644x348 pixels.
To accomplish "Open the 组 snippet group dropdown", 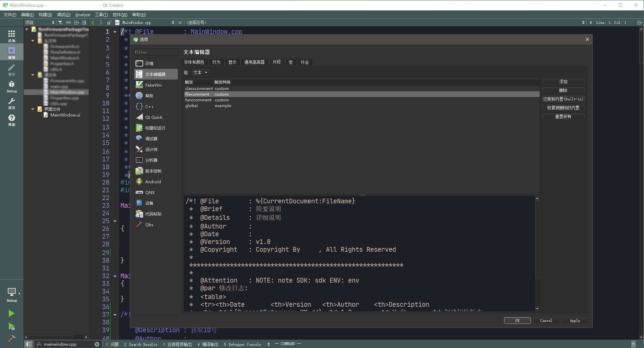I will pyautogui.click(x=200, y=72).
